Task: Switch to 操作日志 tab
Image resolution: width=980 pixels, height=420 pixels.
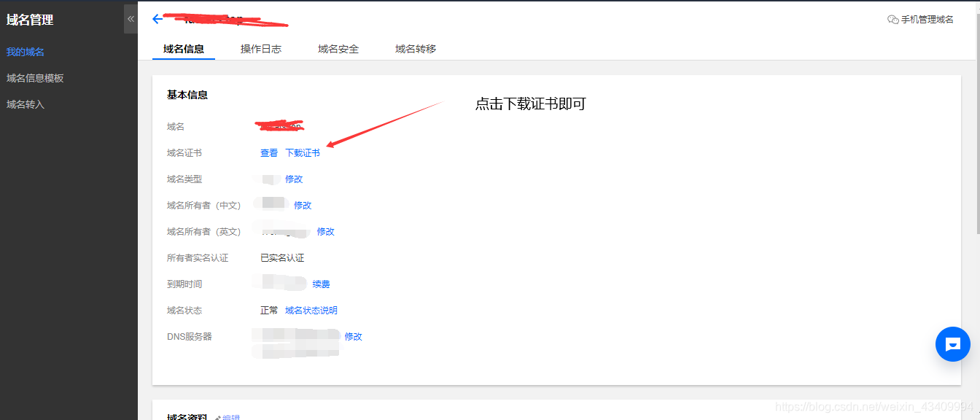Action: [x=261, y=49]
